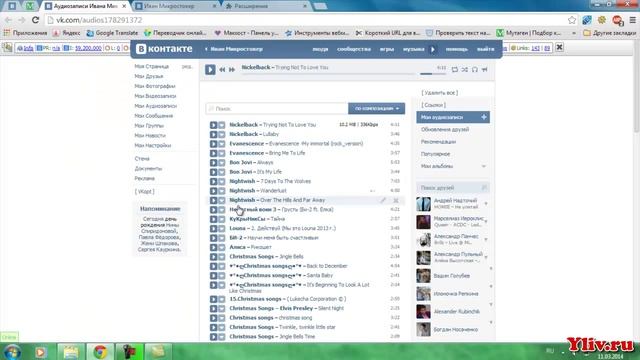Screen dimensions: 640x360
Task: Open 'игры' in the VK header menu
Action: point(387,49)
